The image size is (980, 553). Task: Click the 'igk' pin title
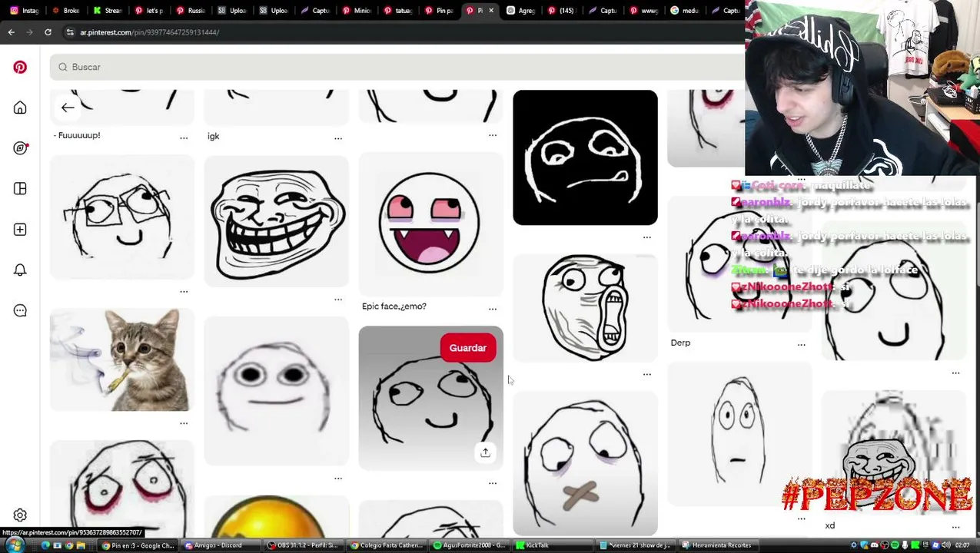(213, 136)
